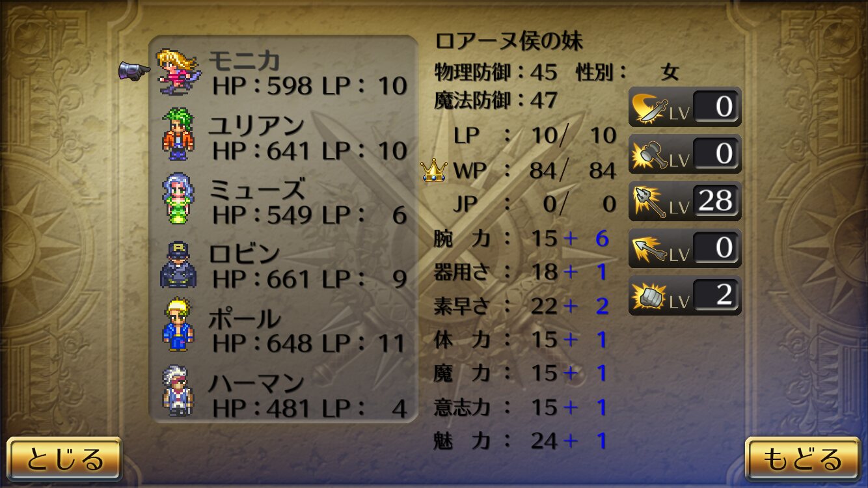868x488 pixels.
Task: Choose ポール in the party list
Action: 284,329
